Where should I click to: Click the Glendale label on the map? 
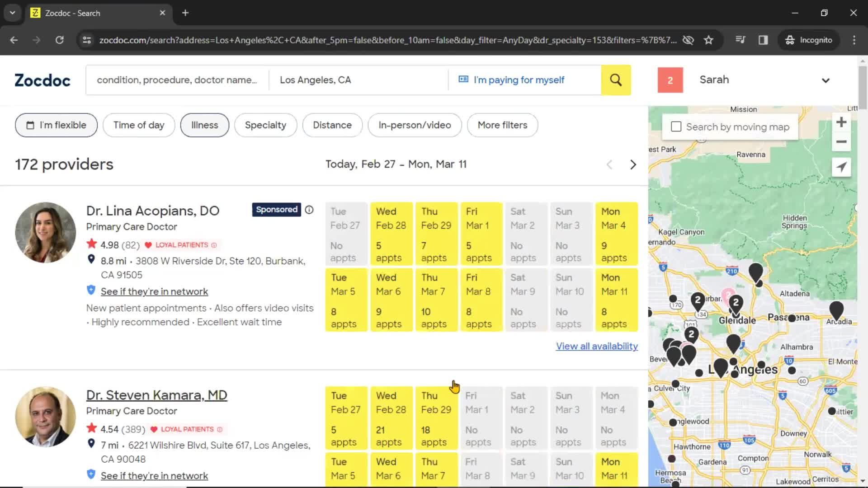pos(737,320)
